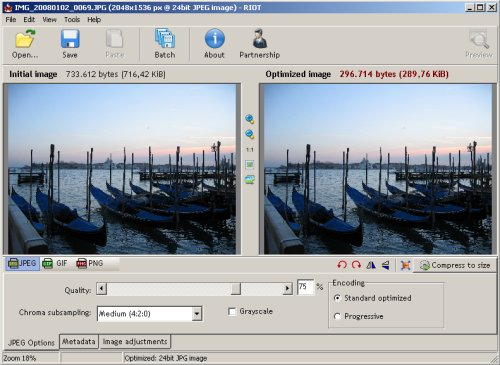Flip the image horizontally
Screen dimensions: 500x365
pos(371,265)
